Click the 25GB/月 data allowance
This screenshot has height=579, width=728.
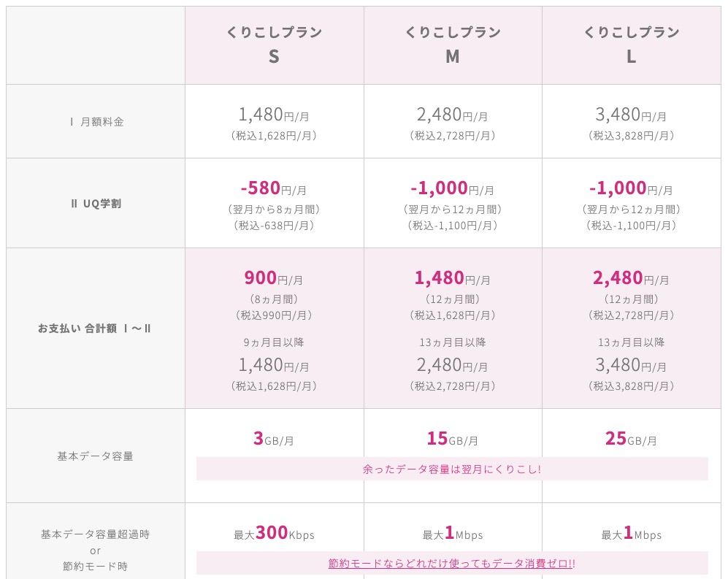(632, 439)
